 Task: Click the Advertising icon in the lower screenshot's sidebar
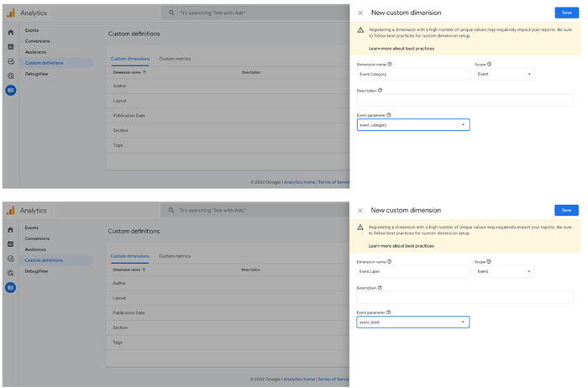click(x=11, y=273)
